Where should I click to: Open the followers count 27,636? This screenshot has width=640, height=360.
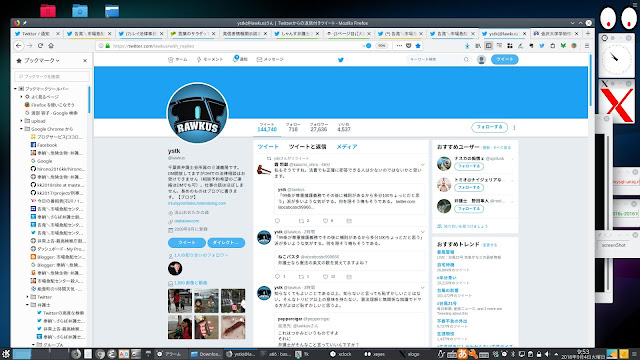318,127
